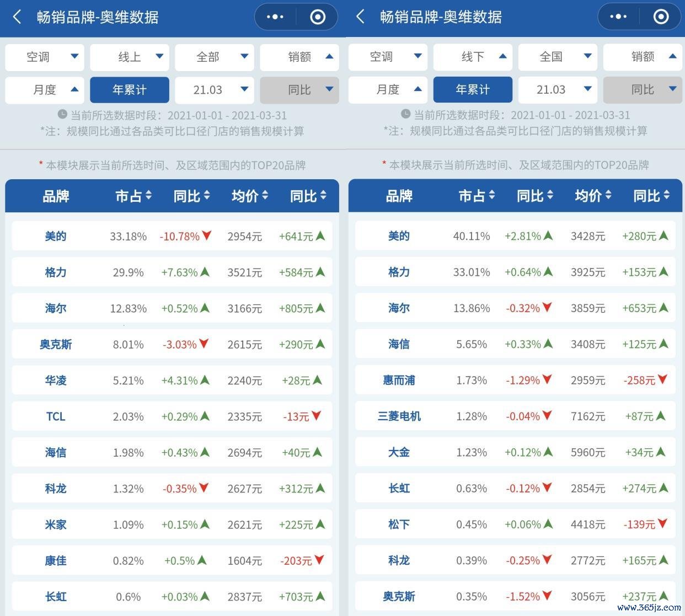Sort left table by 均价 column

[250, 196]
